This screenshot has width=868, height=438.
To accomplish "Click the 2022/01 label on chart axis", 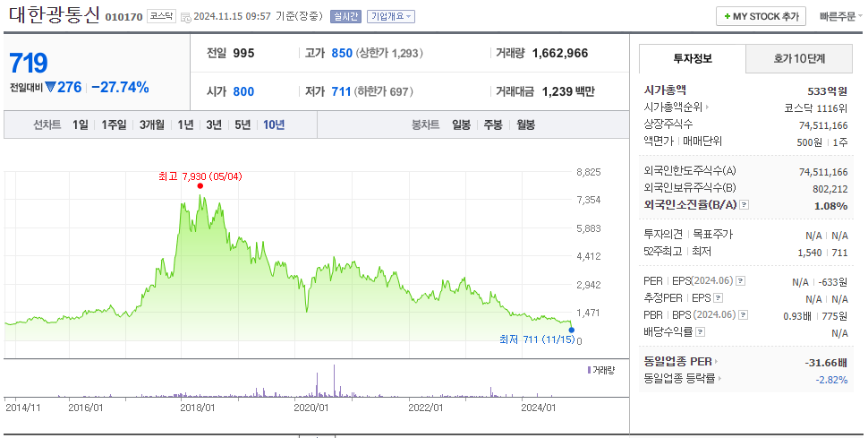I will tap(426, 408).
